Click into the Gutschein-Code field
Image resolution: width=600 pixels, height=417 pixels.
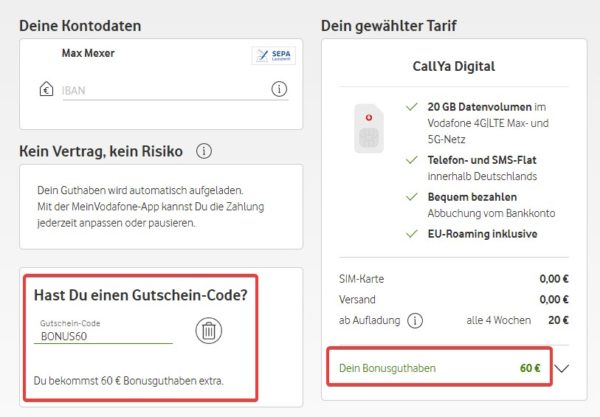pos(105,337)
